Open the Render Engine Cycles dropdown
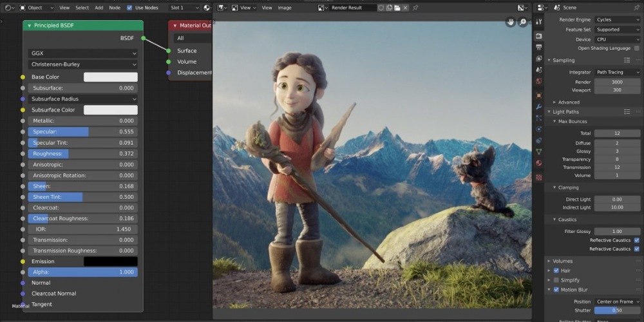Image resolution: width=644 pixels, height=322 pixels. point(617,20)
